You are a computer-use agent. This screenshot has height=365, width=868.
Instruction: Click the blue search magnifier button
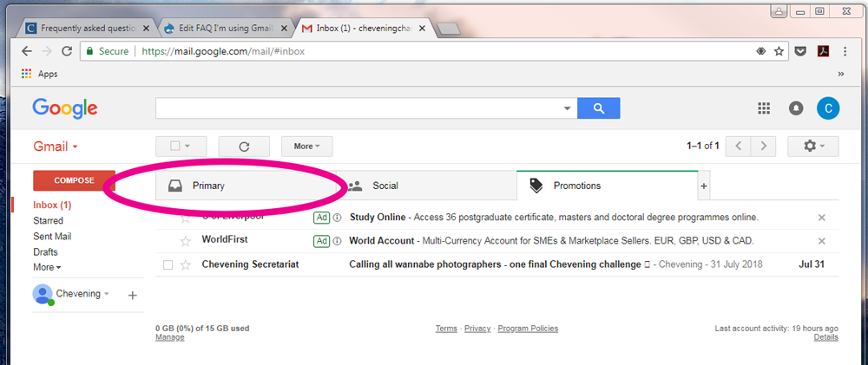[598, 108]
